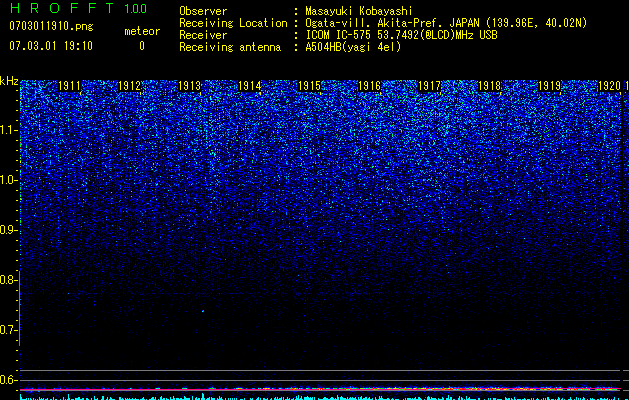Click the version number 1.00
Screen dimensions: 629x400
[136, 8]
